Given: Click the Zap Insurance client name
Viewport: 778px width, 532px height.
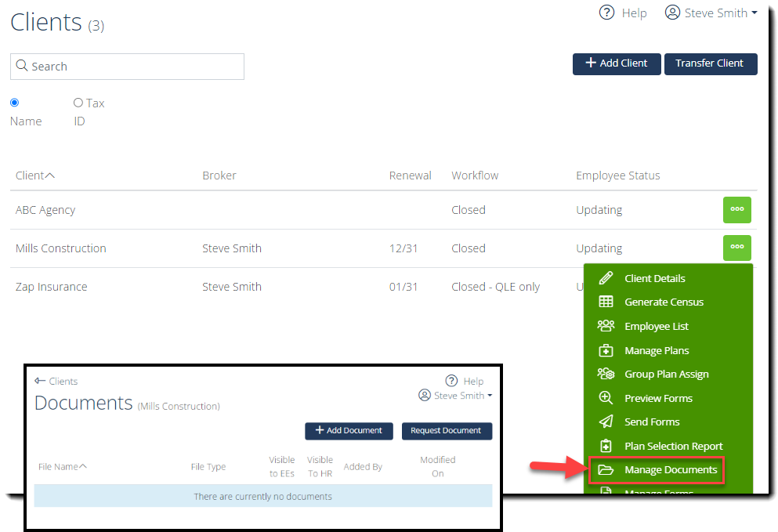Looking at the screenshot, I should (x=51, y=287).
